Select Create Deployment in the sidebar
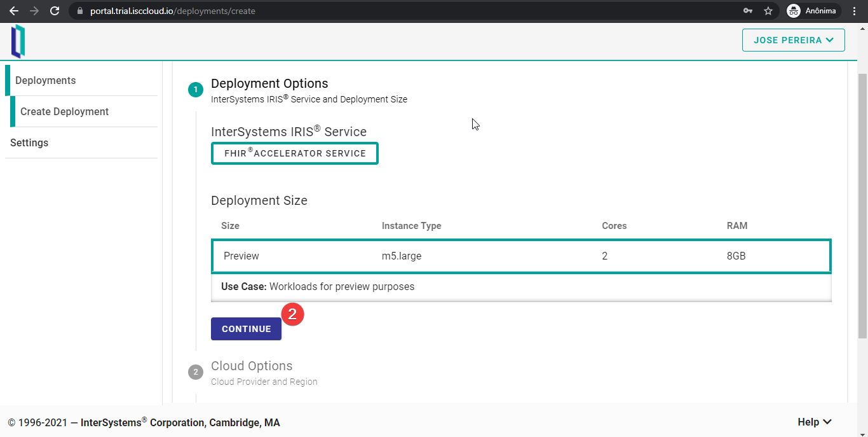 [84, 111]
